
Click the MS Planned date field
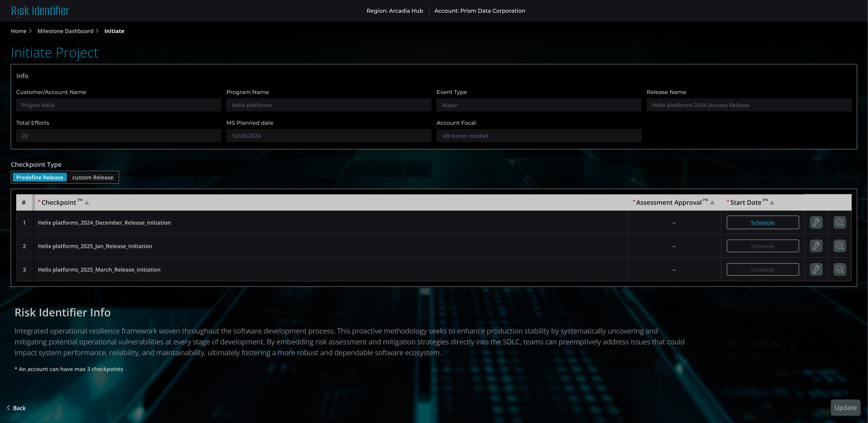(329, 136)
